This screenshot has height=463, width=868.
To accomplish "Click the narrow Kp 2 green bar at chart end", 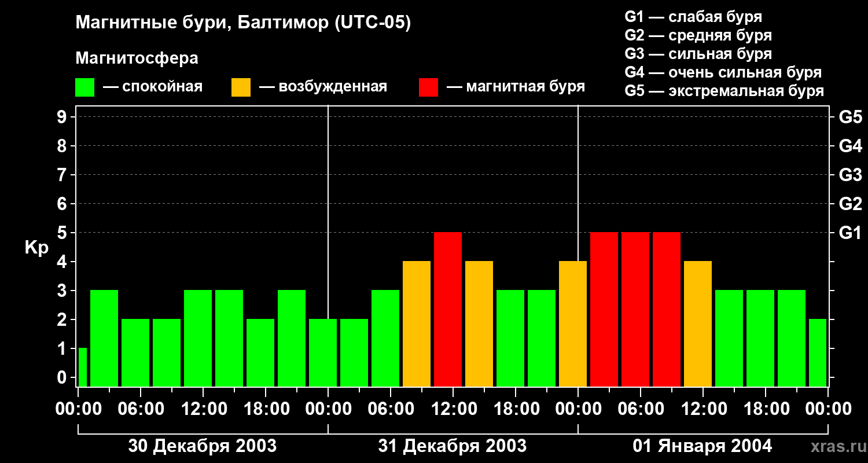I will (818, 353).
